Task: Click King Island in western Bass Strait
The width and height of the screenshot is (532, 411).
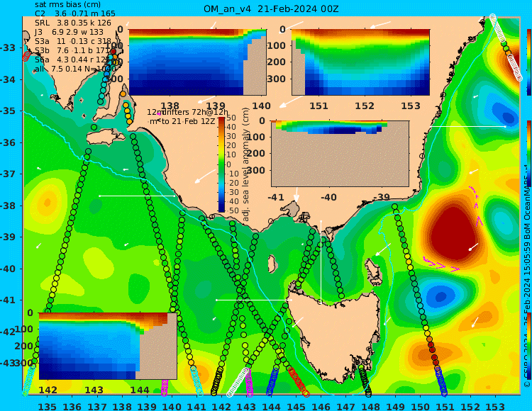Action: [x=272, y=263]
